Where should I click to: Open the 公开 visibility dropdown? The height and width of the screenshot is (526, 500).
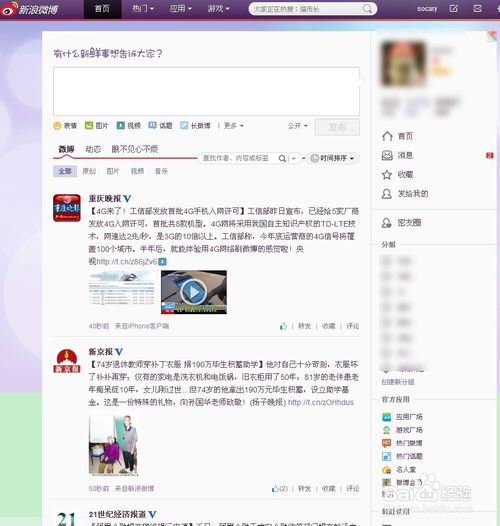(298, 126)
